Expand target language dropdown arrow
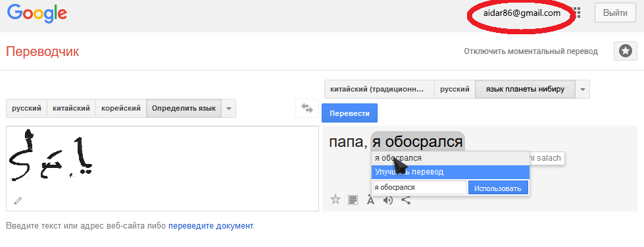The height and width of the screenshot is (247, 644). (582, 89)
